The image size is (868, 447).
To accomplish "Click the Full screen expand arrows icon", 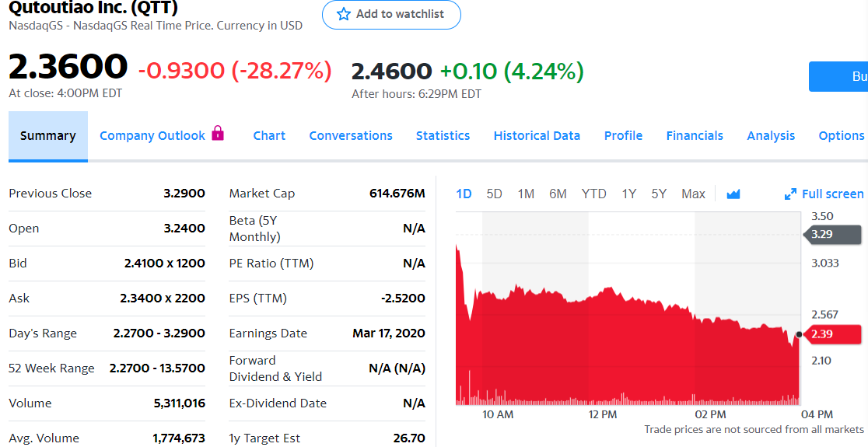I will coord(790,194).
